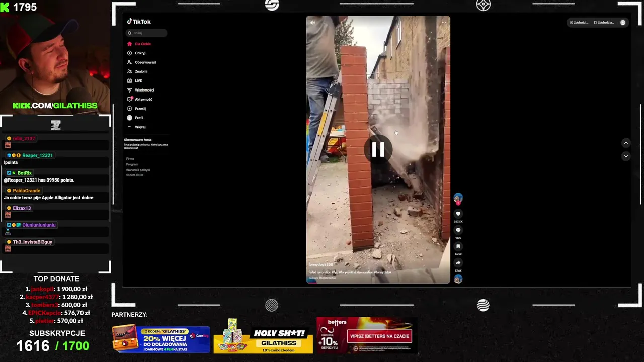Viewport: 644px width, 362px height.
Task: Open the video options three-dot menu
Action: 444,22
